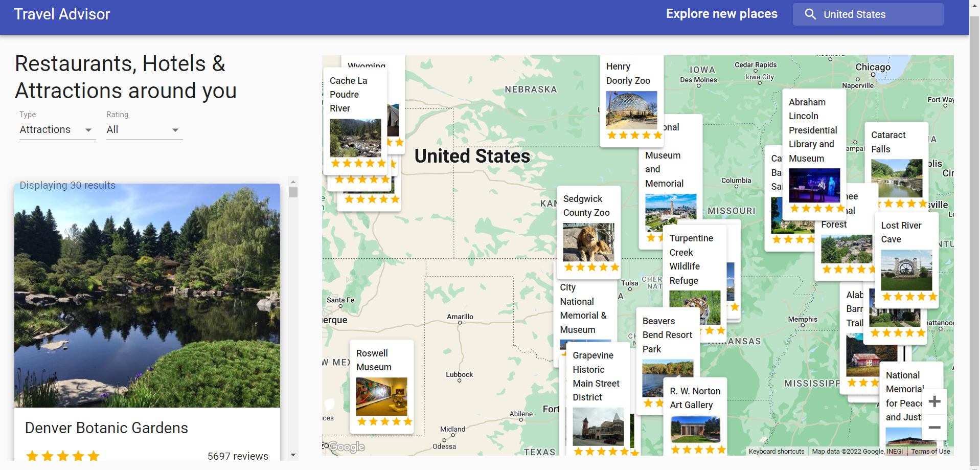Click the Lubbock label on the map
The width and height of the screenshot is (980, 470).
point(459,374)
